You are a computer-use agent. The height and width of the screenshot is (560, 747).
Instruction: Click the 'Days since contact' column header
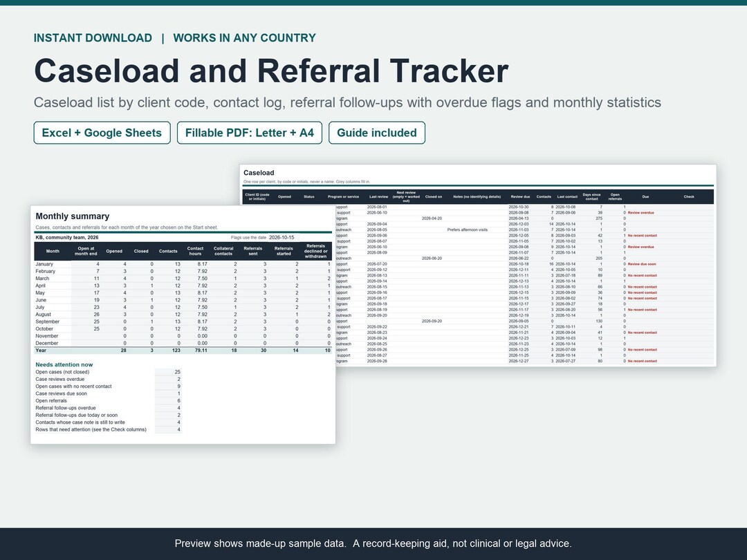(x=591, y=196)
